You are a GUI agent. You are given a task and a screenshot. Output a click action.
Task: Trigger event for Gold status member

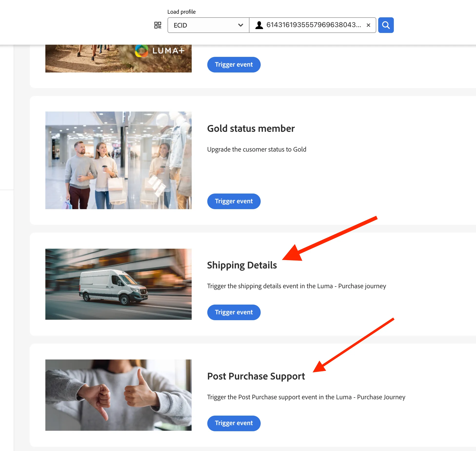click(234, 201)
